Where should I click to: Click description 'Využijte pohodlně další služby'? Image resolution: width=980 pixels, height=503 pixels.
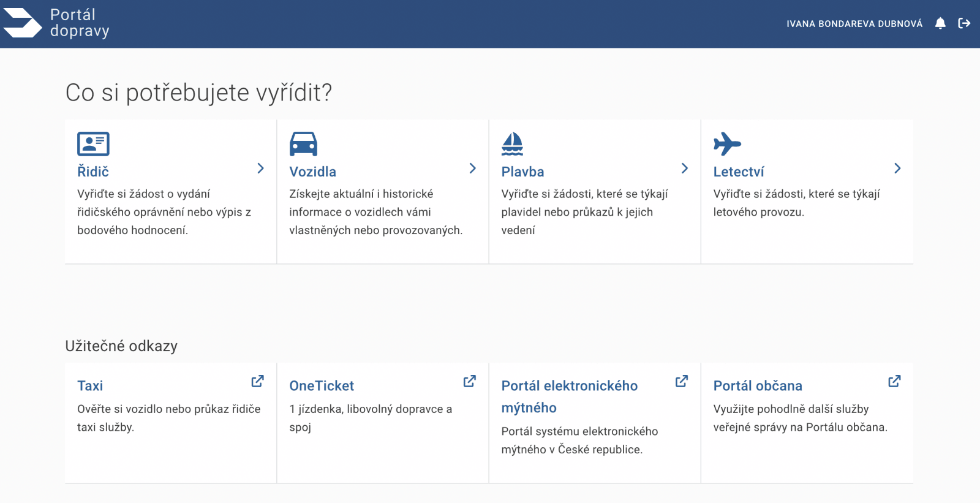click(x=800, y=418)
